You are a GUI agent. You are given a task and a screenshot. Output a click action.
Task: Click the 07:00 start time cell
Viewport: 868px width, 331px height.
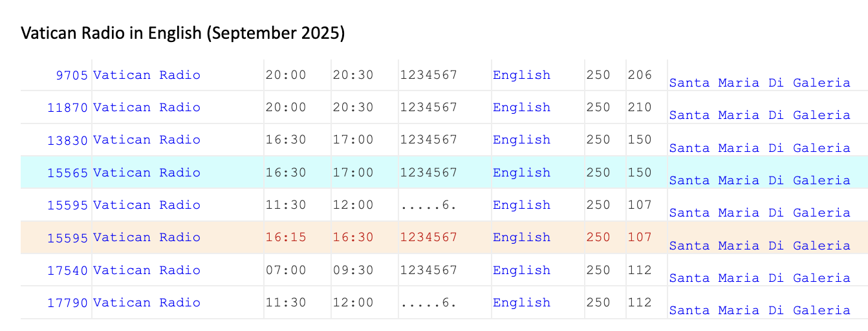tap(286, 270)
